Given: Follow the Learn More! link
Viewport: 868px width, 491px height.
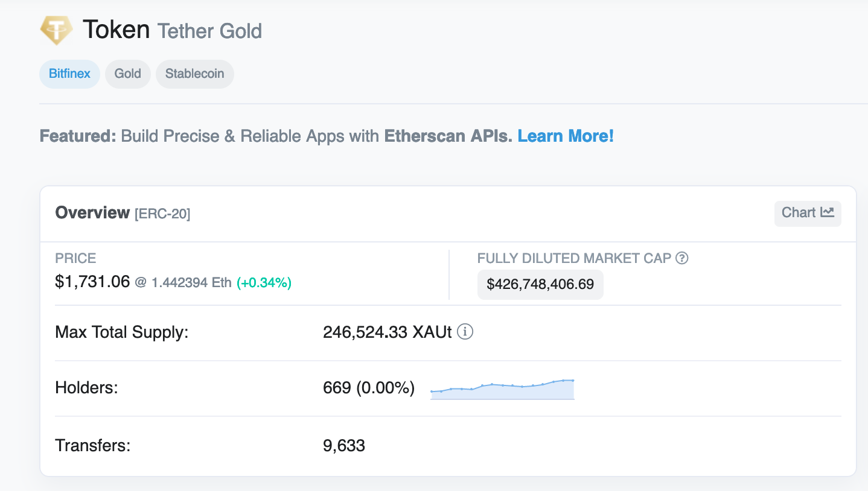Looking at the screenshot, I should 566,136.
